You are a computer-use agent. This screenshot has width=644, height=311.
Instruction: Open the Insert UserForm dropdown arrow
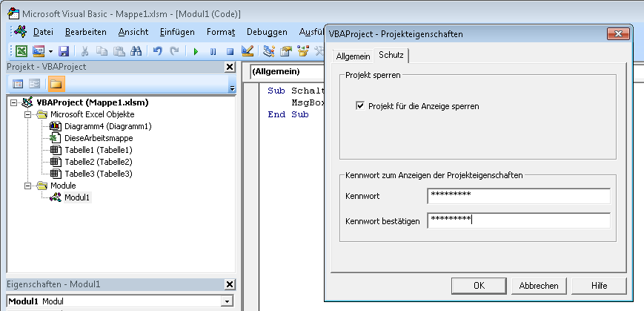pos(50,51)
